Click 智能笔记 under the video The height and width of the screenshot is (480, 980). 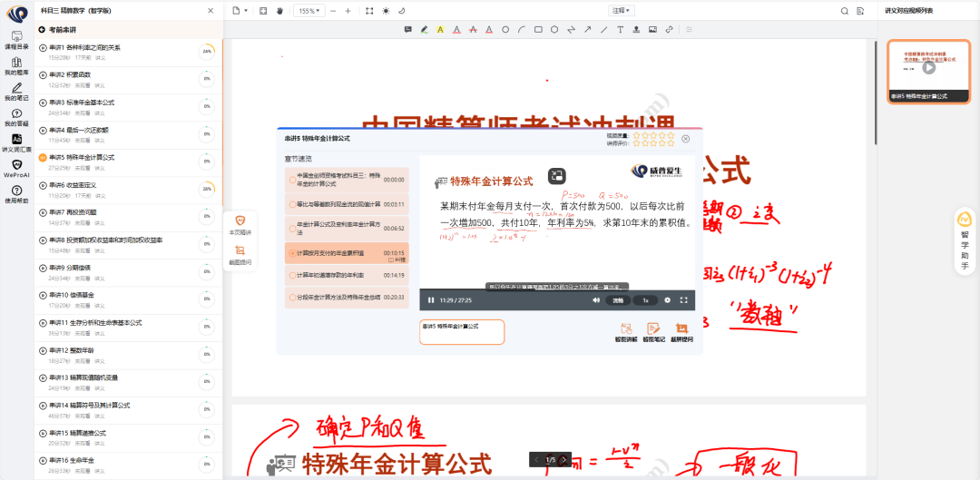click(652, 332)
